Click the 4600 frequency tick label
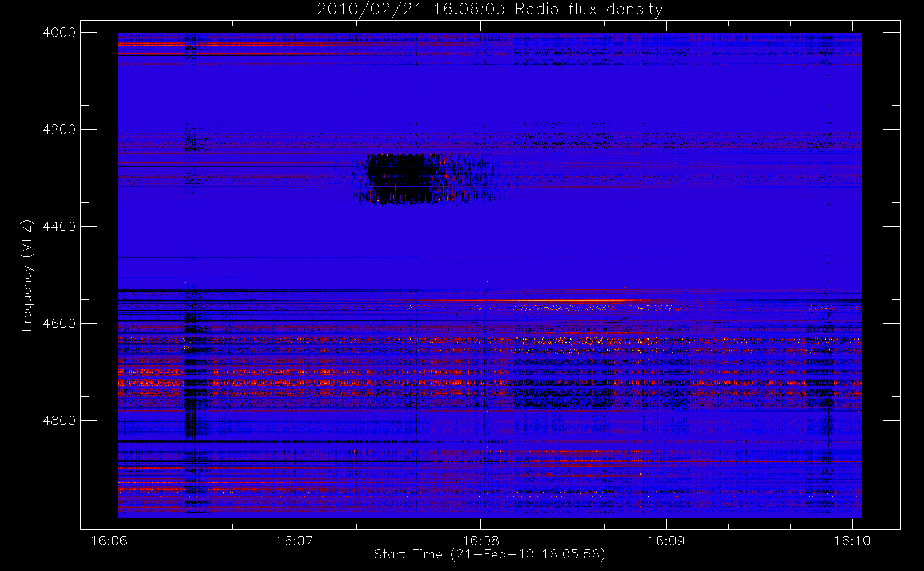 59,324
